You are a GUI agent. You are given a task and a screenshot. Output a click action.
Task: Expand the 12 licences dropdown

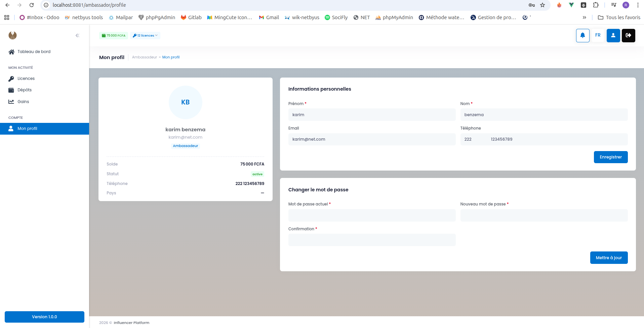coord(145,35)
